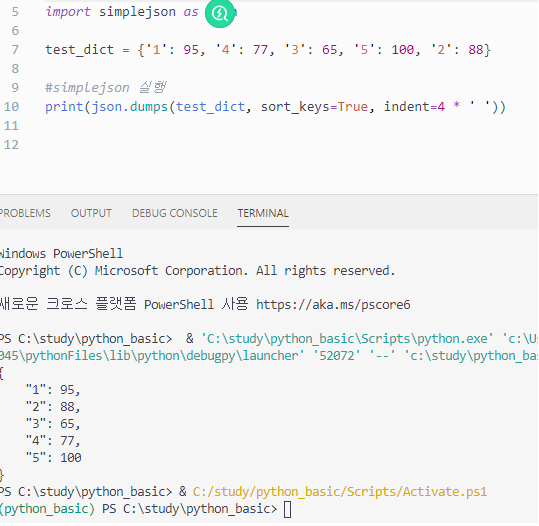Click the Activate.ps1 script path in terminal
The height and width of the screenshot is (526, 539).
340,492
